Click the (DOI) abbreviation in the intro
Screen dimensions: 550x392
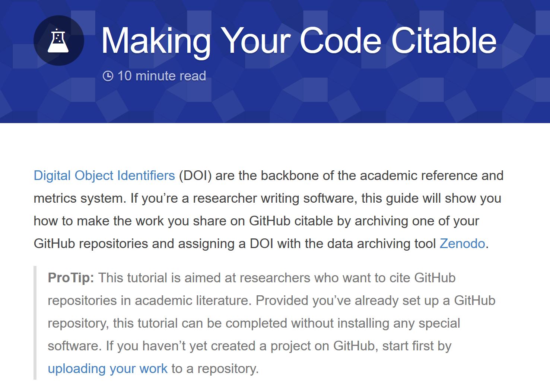pyautogui.click(x=195, y=176)
